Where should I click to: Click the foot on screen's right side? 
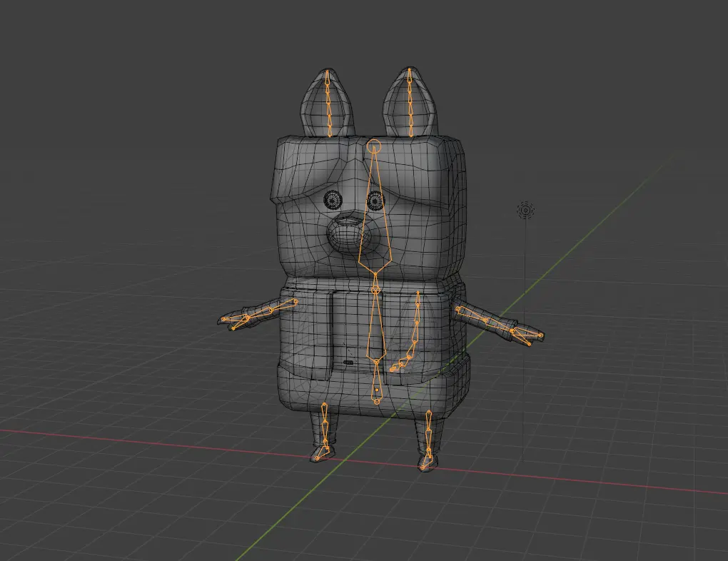pos(426,464)
